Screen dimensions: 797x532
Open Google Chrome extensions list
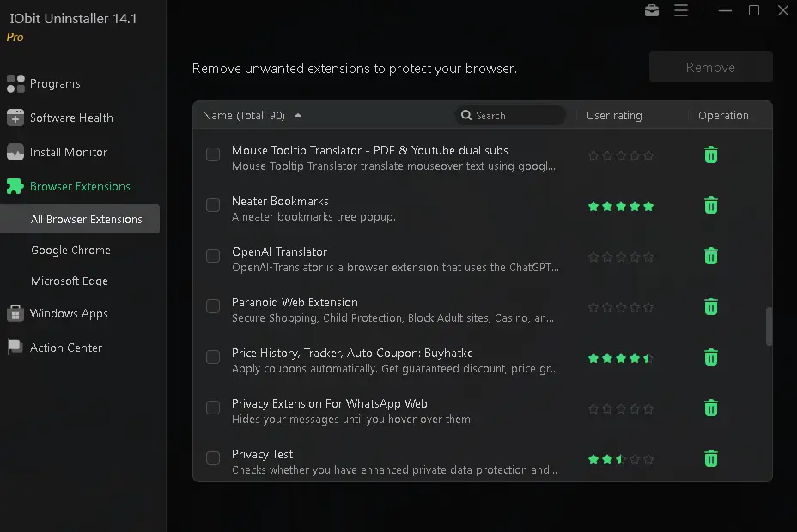70,250
